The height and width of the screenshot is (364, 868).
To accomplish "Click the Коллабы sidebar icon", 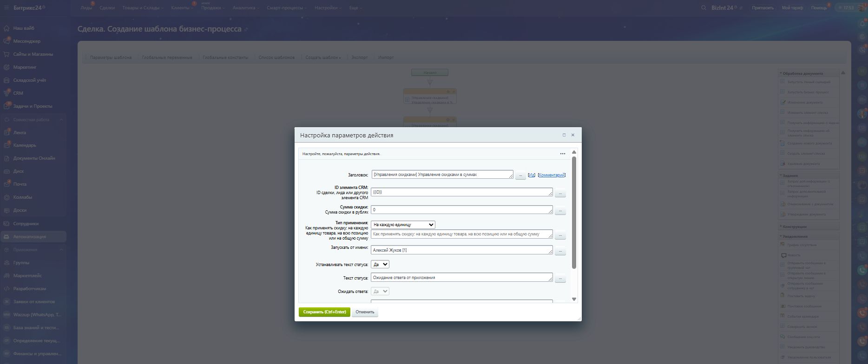I will pyautogui.click(x=7, y=197).
